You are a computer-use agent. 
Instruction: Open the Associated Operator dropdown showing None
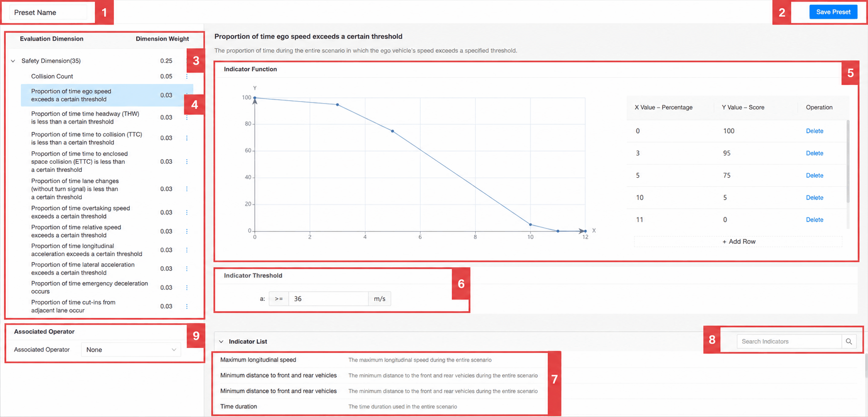pos(131,350)
